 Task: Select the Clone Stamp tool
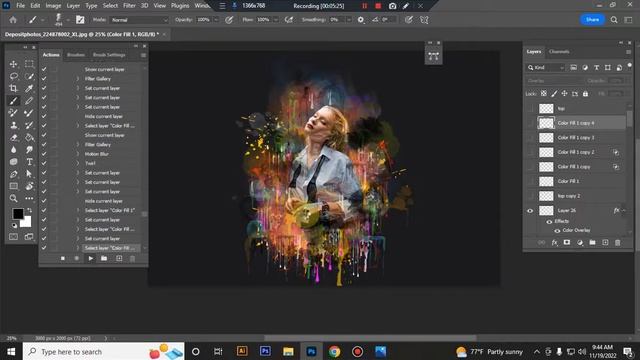tap(13, 125)
